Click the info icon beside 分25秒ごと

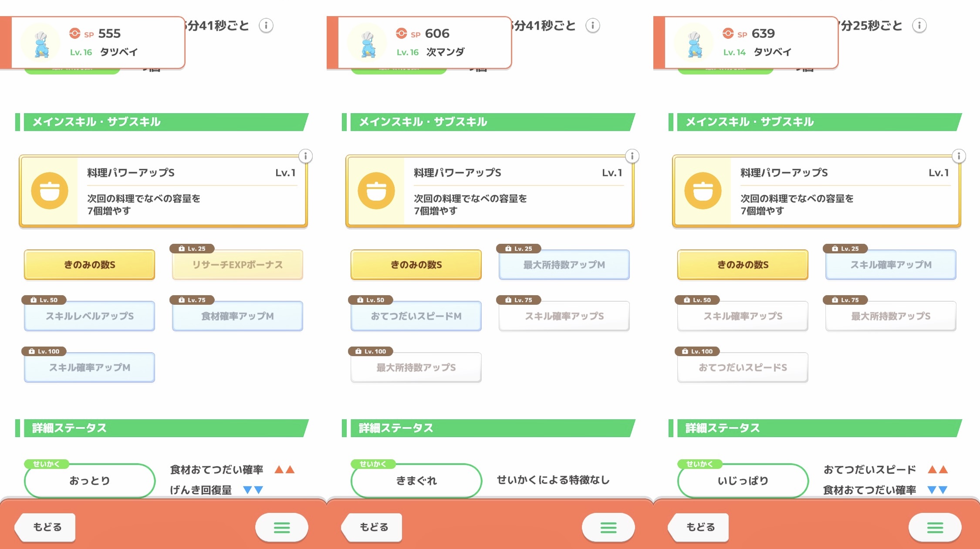click(919, 26)
